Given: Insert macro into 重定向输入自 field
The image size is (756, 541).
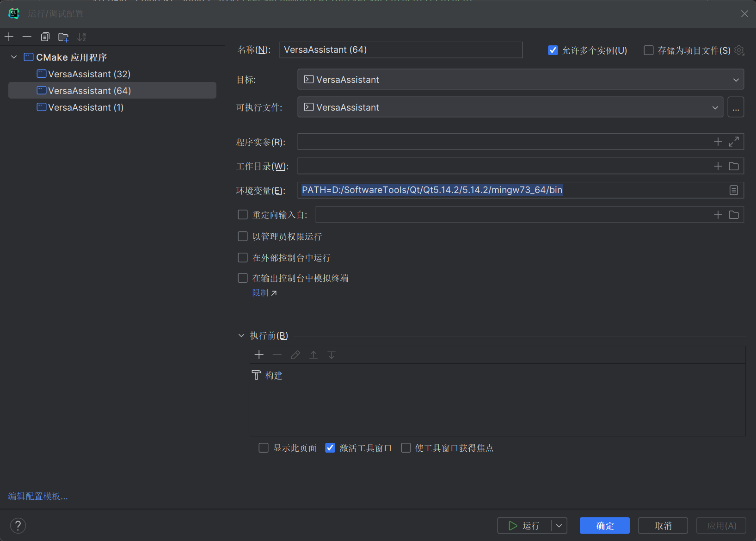Looking at the screenshot, I should coord(718,215).
